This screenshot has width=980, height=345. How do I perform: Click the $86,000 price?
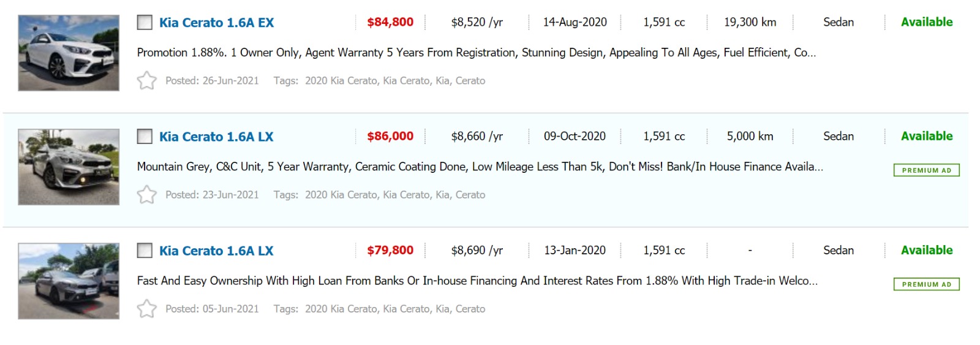pyautogui.click(x=390, y=136)
